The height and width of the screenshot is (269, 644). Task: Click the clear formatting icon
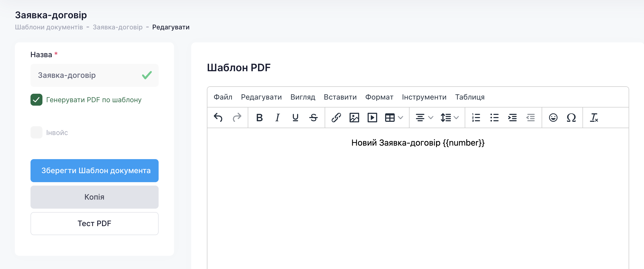594,117
